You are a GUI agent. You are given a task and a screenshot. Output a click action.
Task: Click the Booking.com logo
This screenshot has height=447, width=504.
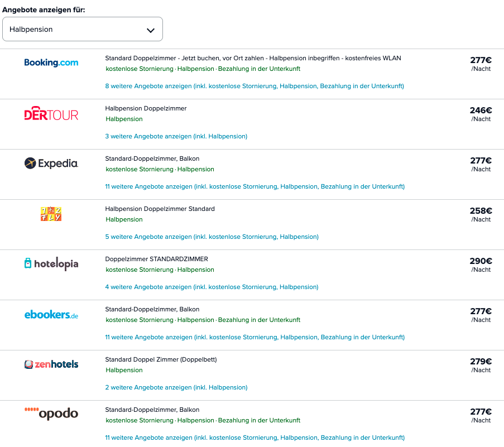(51, 63)
